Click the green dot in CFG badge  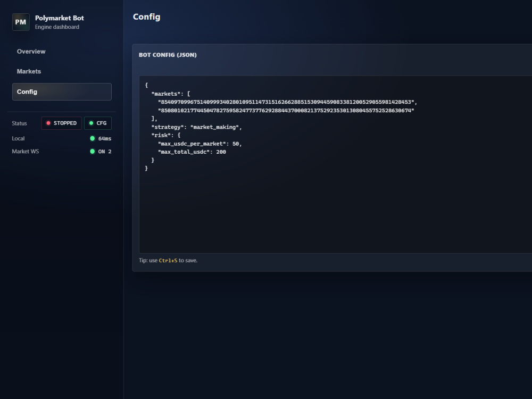coord(91,123)
